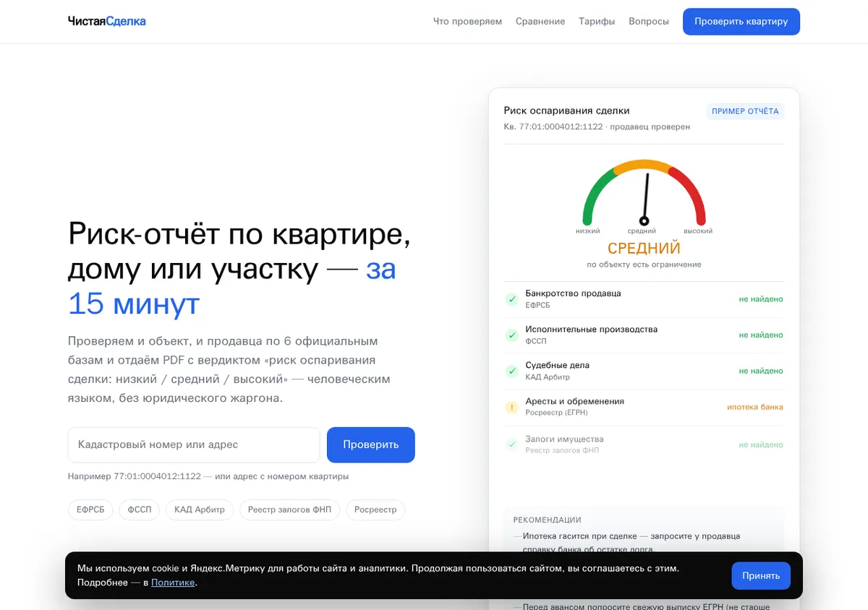Click the Проверить квартиру header button
Screen dimensions: 868x610
741,22
